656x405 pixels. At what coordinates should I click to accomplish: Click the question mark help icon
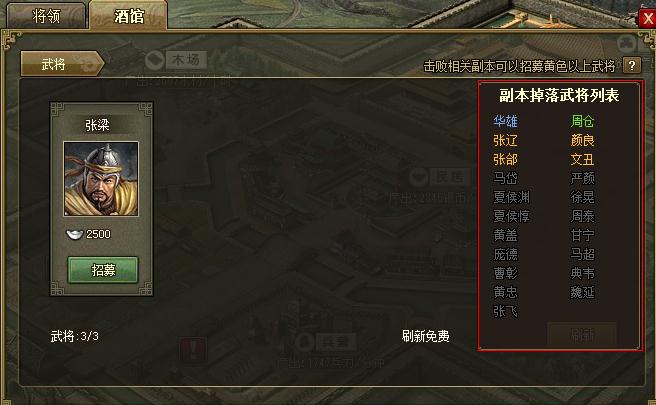click(632, 65)
